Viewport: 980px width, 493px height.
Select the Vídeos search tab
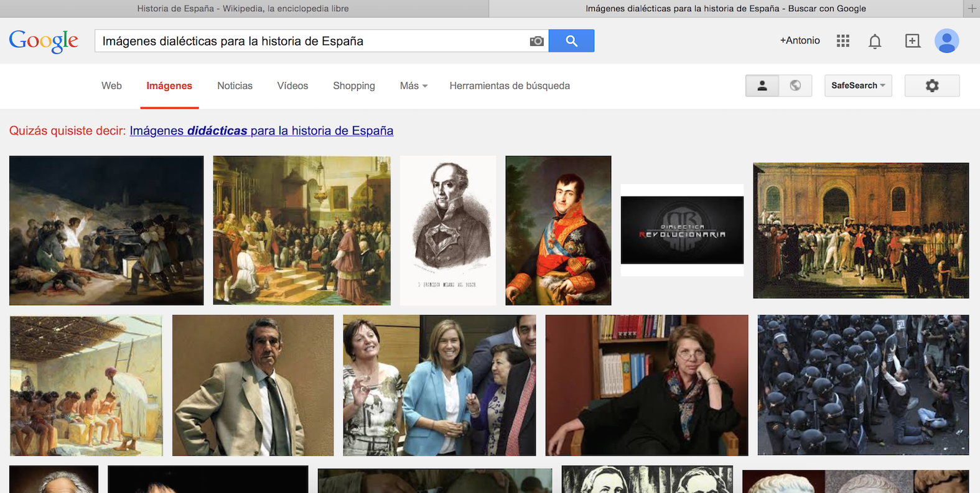(292, 86)
